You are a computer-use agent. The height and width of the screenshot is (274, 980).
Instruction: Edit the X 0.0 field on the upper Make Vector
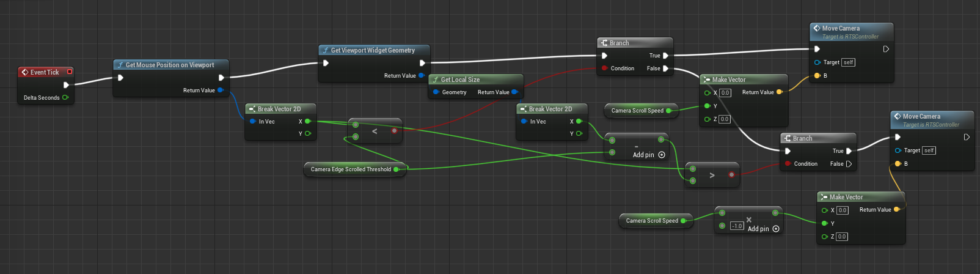click(725, 93)
